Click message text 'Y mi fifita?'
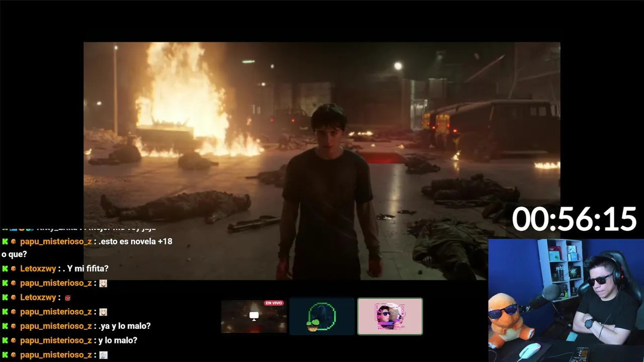 click(x=87, y=268)
